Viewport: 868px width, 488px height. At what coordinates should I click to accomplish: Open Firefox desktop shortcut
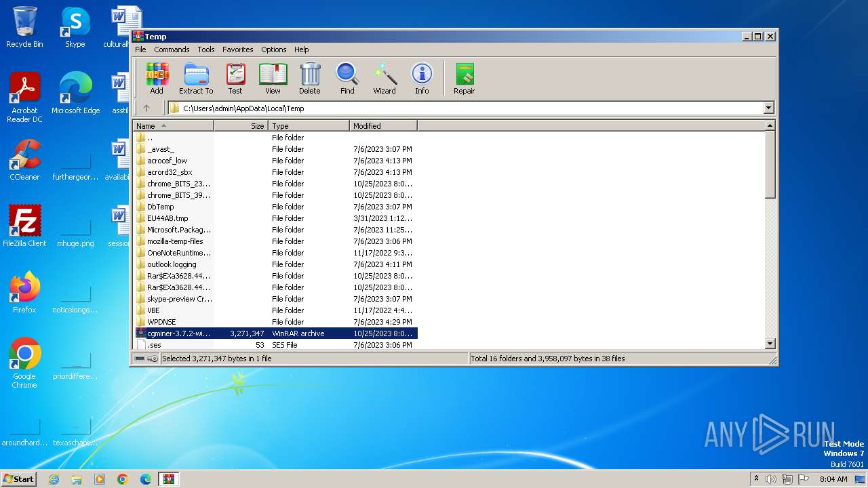24,292
